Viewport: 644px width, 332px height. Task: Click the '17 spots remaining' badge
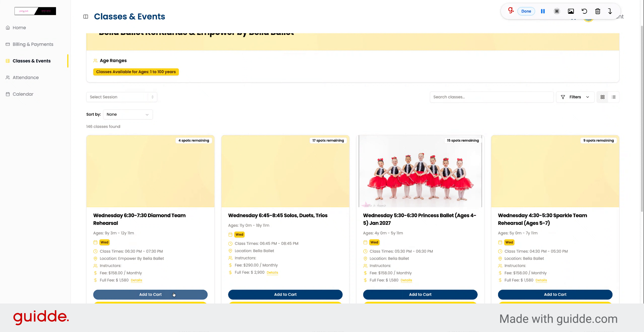click(328, 141)
